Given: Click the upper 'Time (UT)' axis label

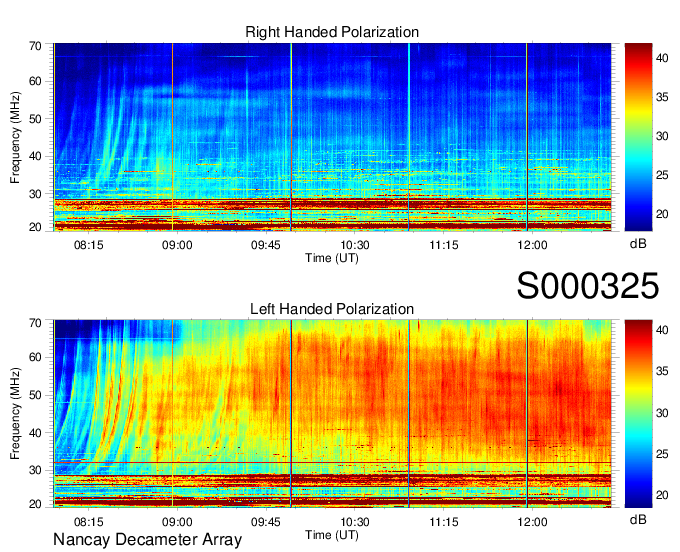Looking at the screenshot, I should [332, 258].
